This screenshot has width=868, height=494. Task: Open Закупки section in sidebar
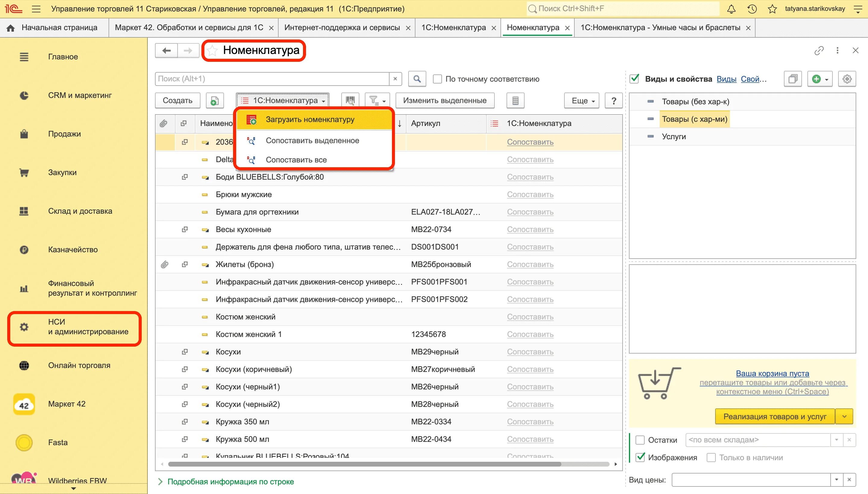tap(62, 172)
